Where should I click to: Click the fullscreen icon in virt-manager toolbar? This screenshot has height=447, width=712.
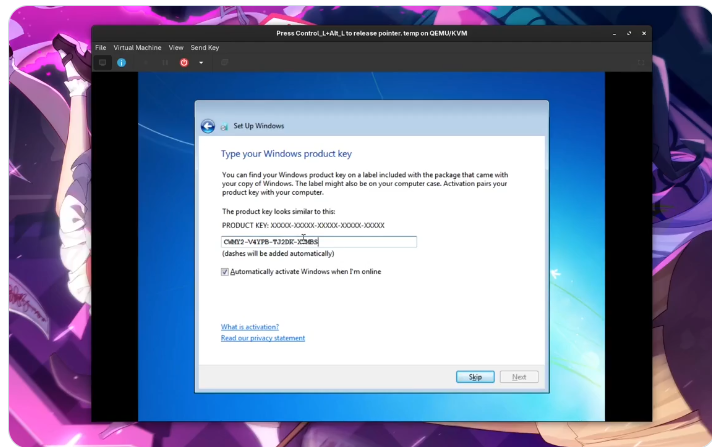(x=641, y=63)
